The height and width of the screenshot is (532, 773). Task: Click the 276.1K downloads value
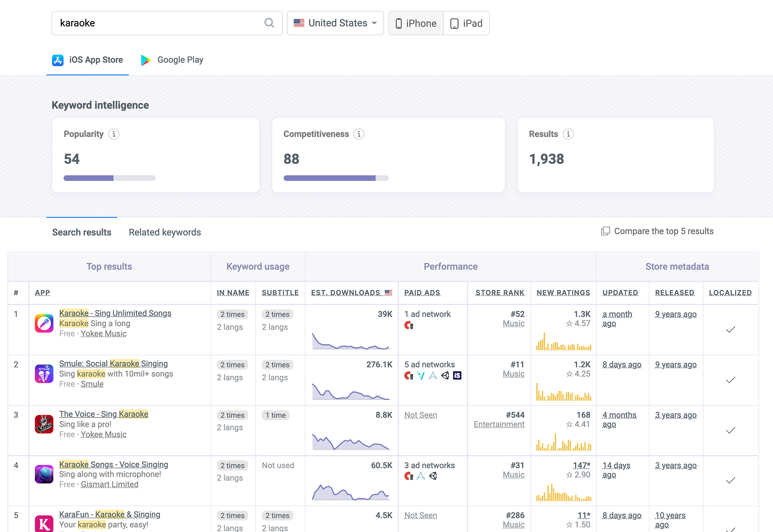[x=379, y=365]
